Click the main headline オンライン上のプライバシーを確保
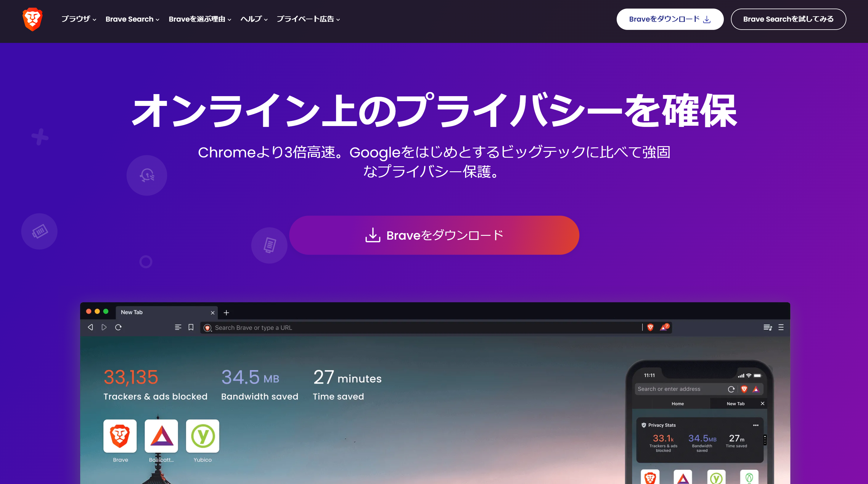868x484 pixels. click(x=434, y=110)
